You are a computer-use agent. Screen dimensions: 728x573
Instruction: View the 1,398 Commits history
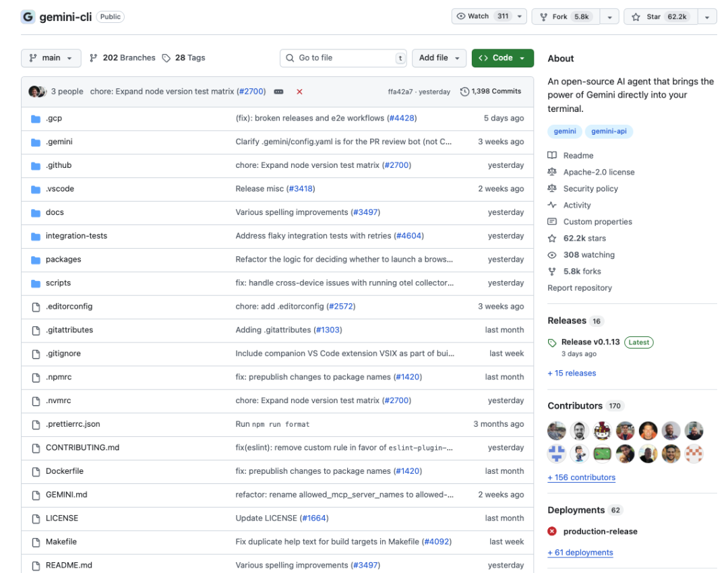tap(491, 92)
